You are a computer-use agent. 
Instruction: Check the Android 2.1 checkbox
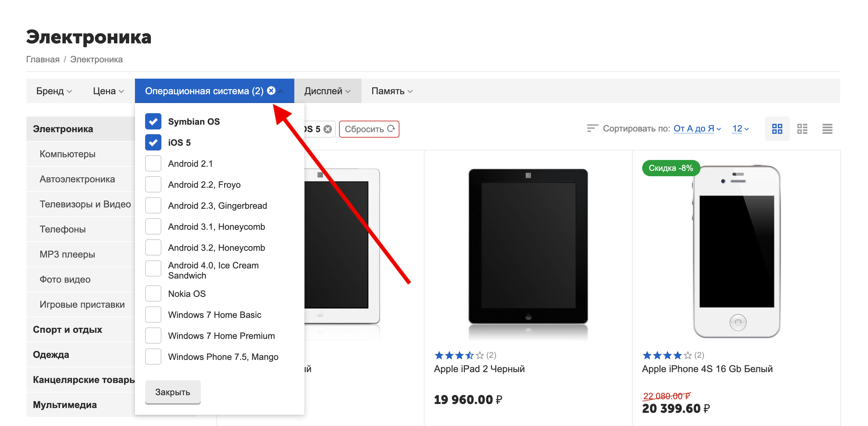(153, 163)
